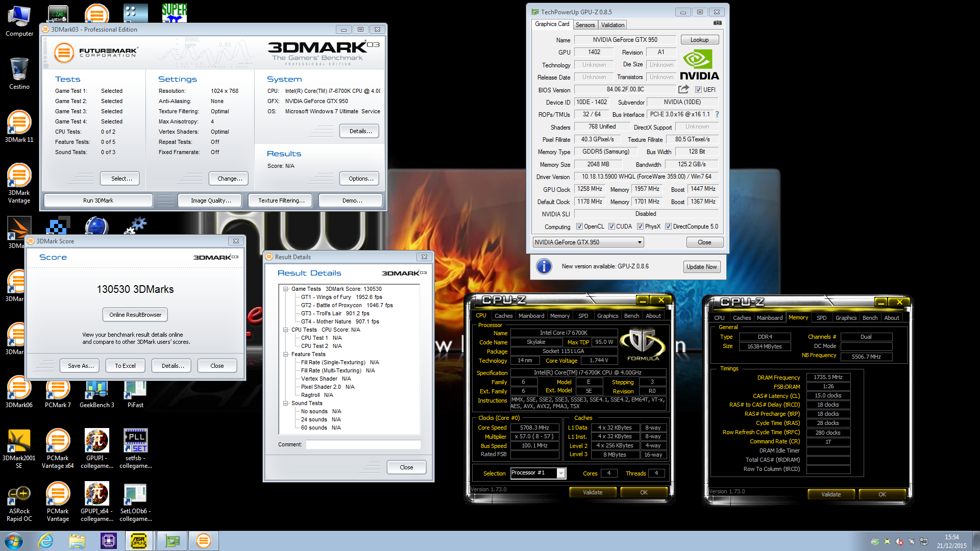The image size is (980, 551).
Task: Launch 3DMark 11 desktop shortcut
Action: [19, 127]
